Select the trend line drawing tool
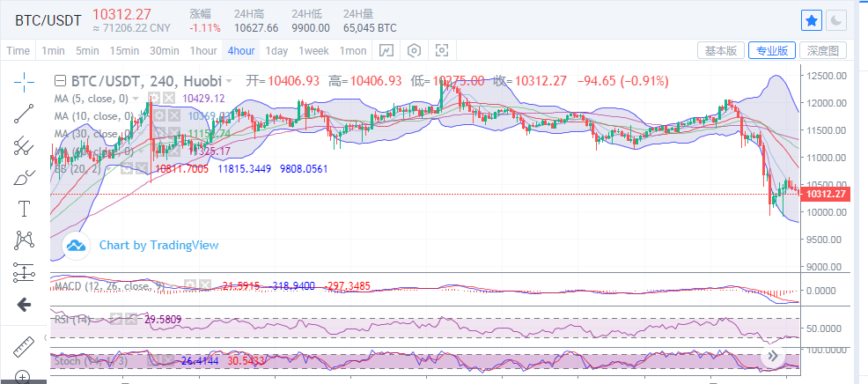The image size is (868, 384). 24,114
